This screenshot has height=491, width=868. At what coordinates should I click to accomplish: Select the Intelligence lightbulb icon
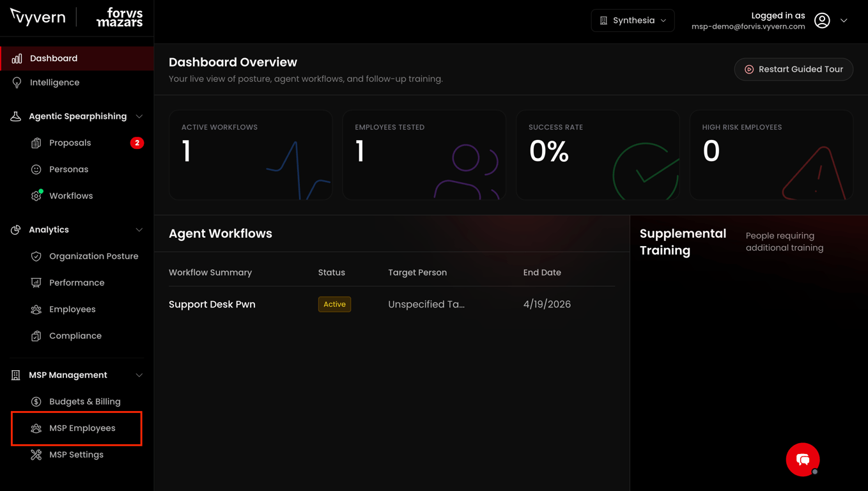[17, 82]
